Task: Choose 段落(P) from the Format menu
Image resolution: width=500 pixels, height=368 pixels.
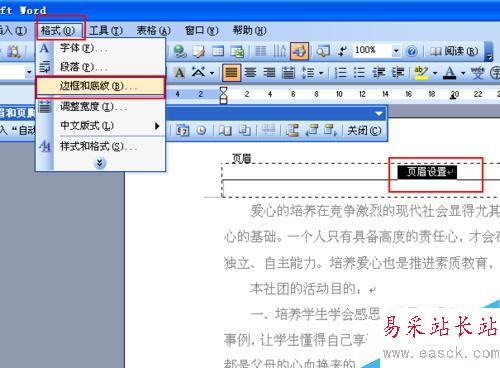Action: tap(100, 67)
